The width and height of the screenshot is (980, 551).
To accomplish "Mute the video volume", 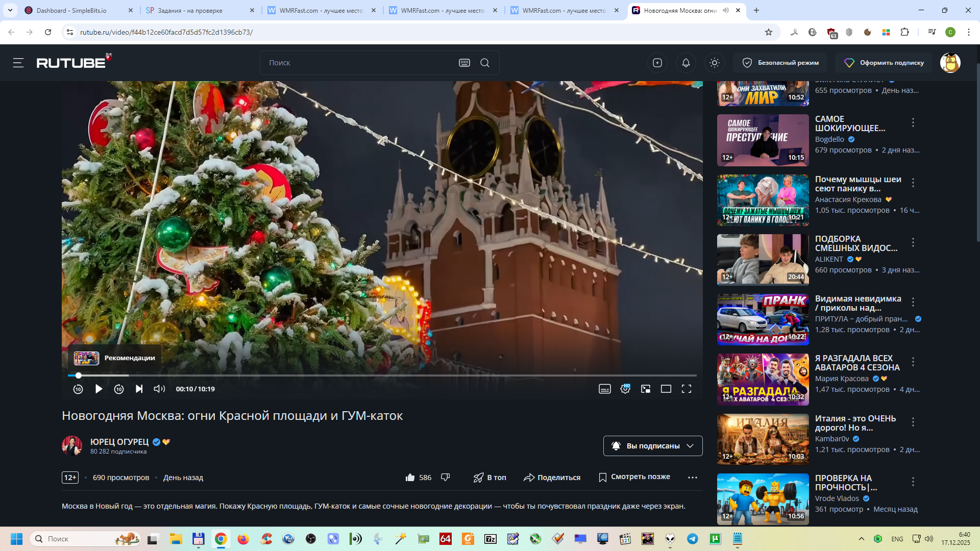I will 159,389.
